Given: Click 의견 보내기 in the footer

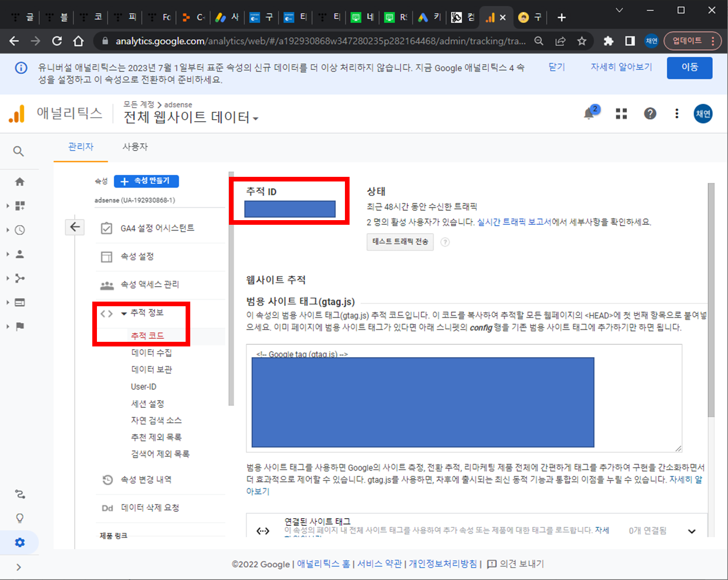Looking at the screenshot, I should [x=516, y=564].
